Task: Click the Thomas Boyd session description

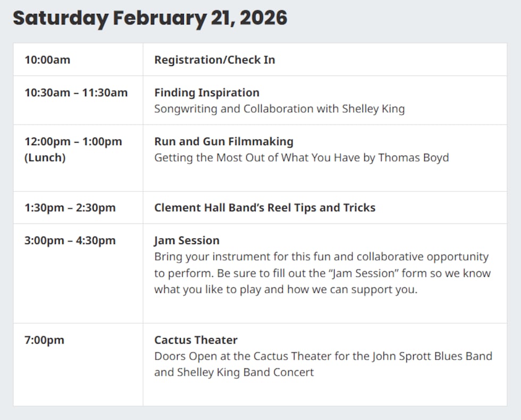Action: pos(301,157)
